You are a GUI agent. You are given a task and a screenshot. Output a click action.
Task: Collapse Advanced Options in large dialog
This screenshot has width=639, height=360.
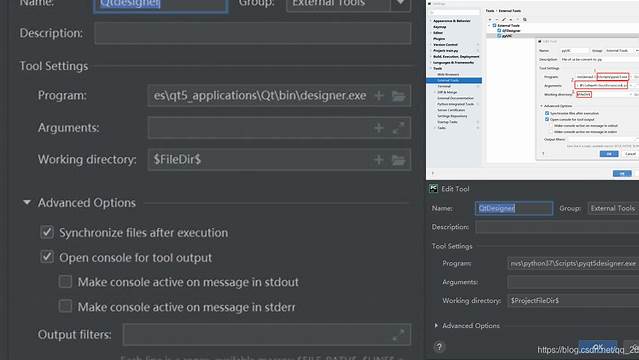(x=27, y=202)
